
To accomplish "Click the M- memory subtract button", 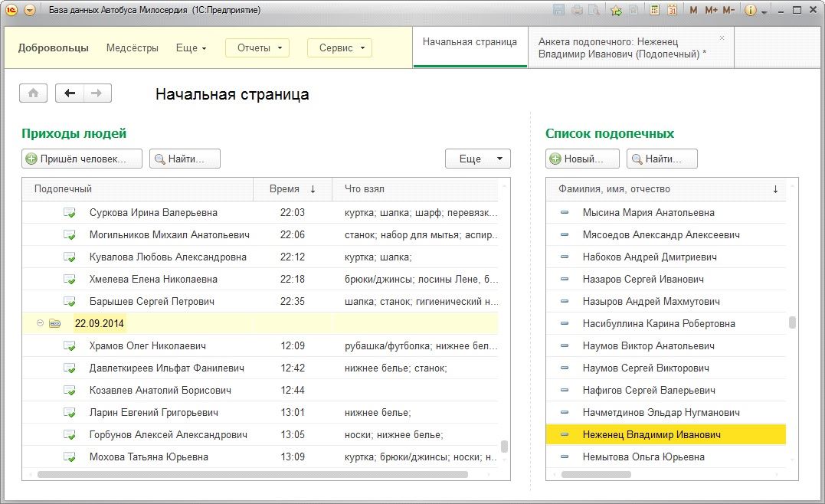I will coord(728,10).
